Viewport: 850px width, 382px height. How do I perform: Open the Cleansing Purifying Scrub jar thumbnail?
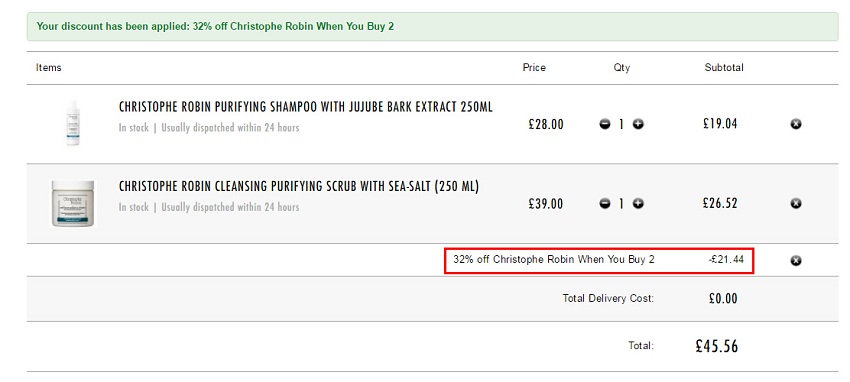point(73,203)
